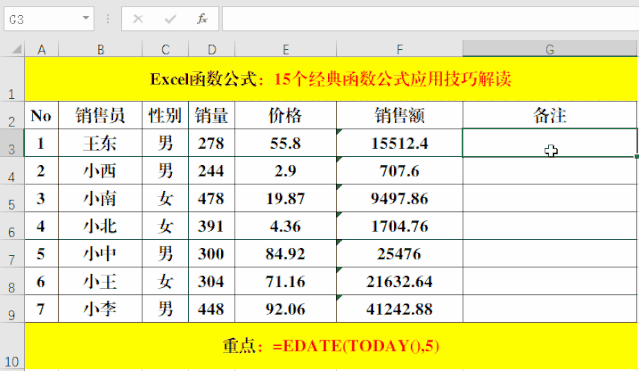Click inside the Name Box showing G3

click(43, 19)
